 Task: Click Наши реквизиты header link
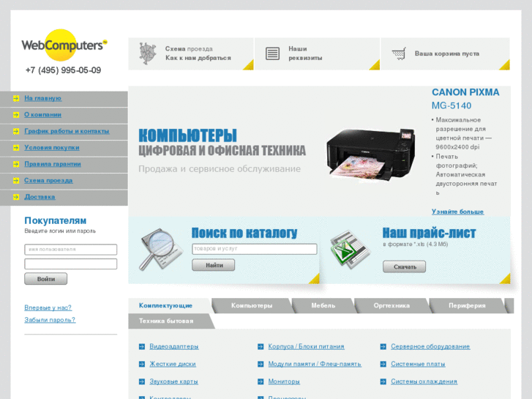click(x=305, y=53)
